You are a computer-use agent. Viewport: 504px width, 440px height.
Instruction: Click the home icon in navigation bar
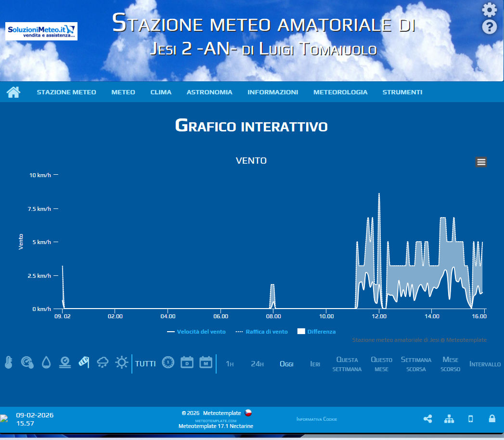pos(13,92)
